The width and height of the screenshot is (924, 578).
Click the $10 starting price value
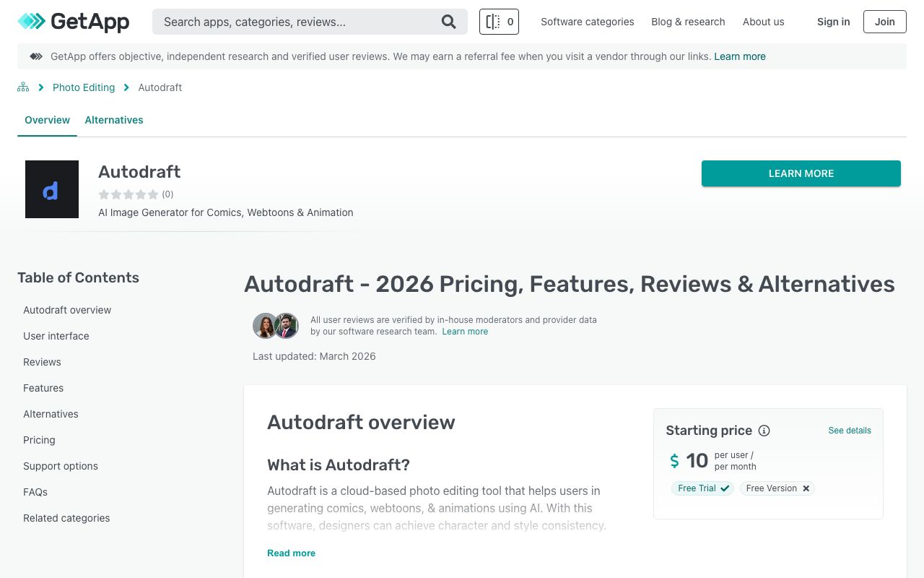pos(689,461)
